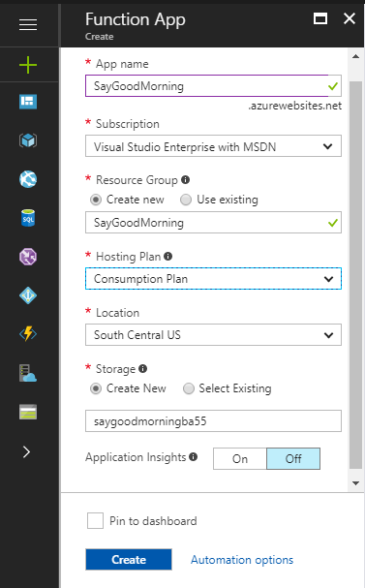Turn Application Insights On
This screenshot has height=588, width=365.
[240, 458]
